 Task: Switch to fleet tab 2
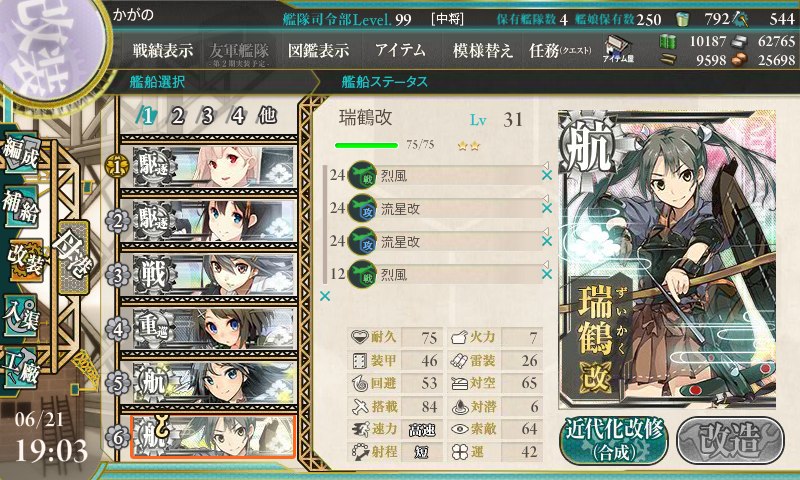point(177,116)
